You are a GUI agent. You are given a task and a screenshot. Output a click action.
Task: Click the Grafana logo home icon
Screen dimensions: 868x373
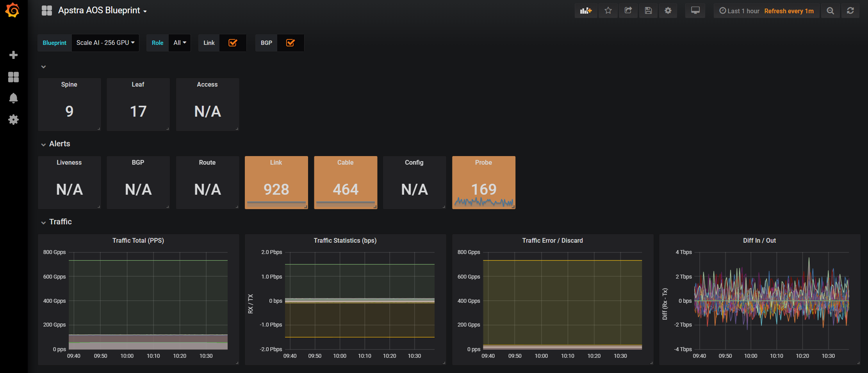tap(13, 11)
